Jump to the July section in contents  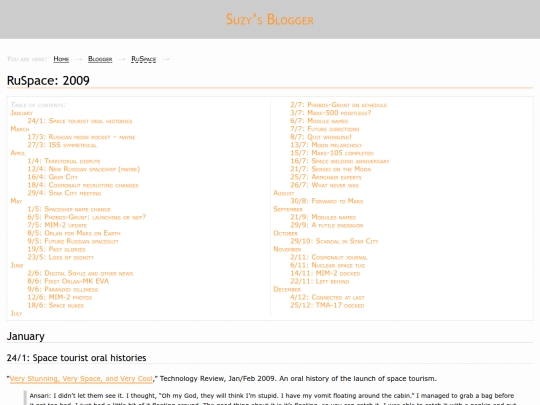[16, 313]
